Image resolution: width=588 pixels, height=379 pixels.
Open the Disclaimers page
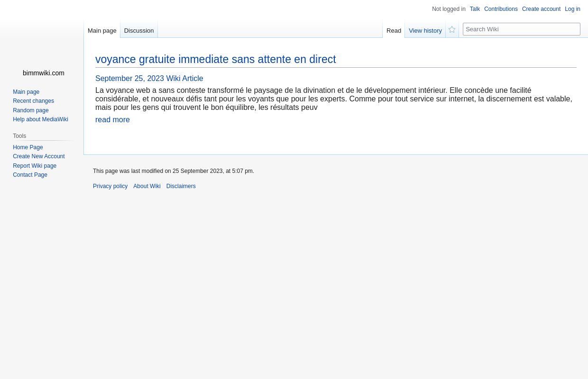[181, 186]
